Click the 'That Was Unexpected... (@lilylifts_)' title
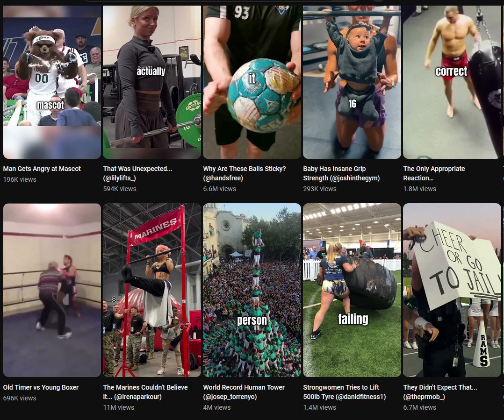The height and width of the screenshot is (420, 504). 137,173
